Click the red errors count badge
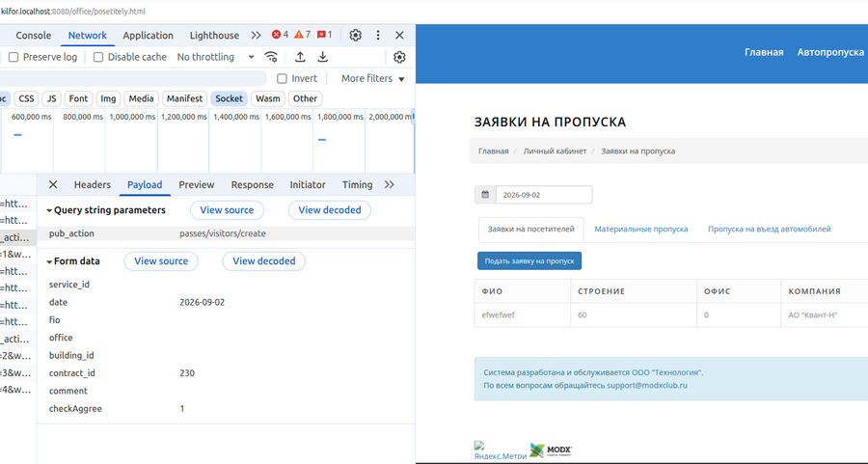 280,35
